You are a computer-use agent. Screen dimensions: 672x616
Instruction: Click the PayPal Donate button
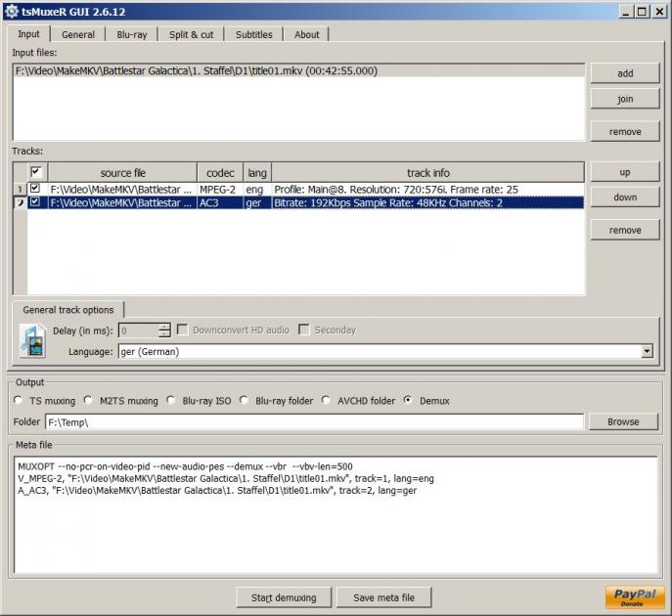(x=635, y=596)
